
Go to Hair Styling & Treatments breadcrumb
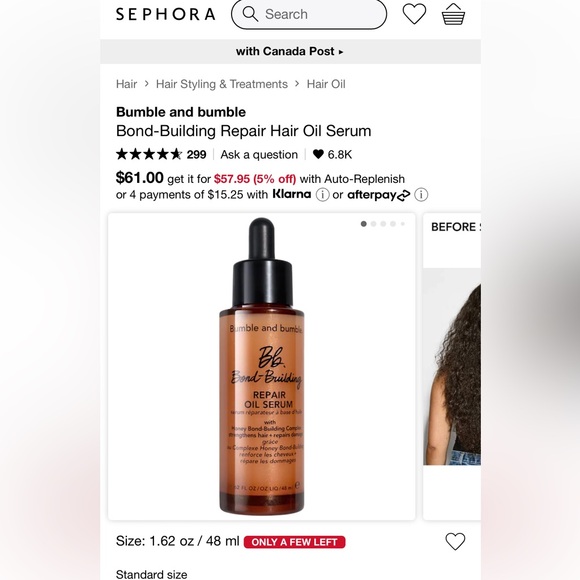(x=222, y=84)
